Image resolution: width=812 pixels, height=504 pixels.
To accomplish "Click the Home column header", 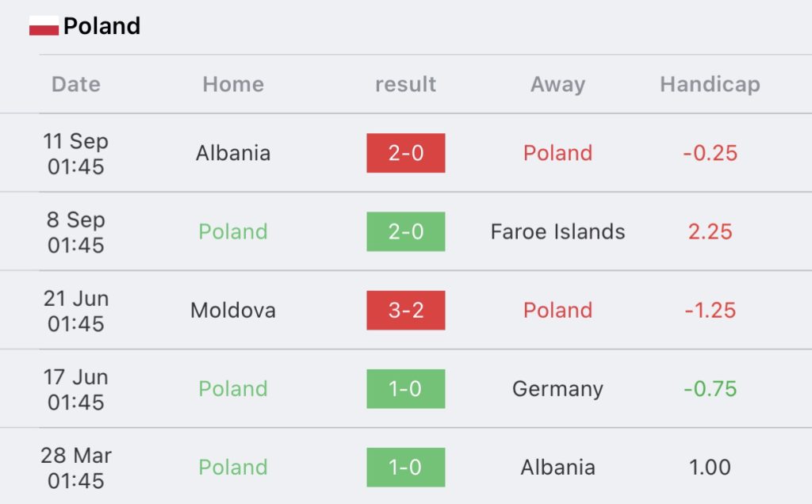I will coord(233,84).
